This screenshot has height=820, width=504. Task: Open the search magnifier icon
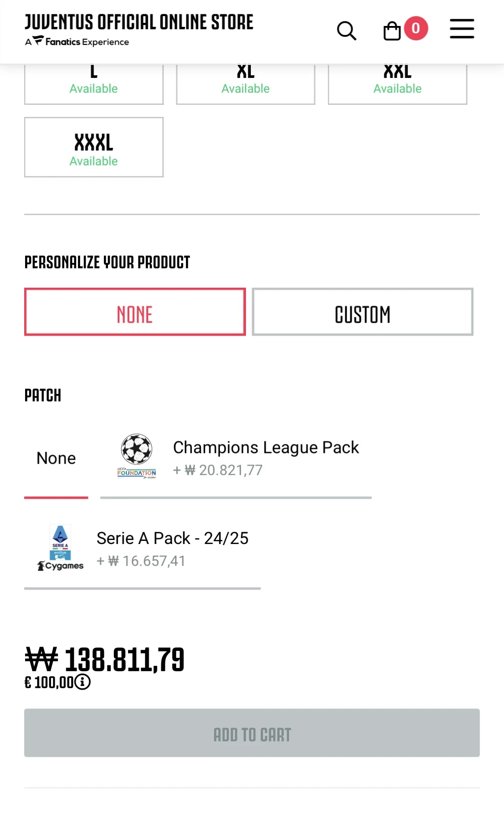346,30
